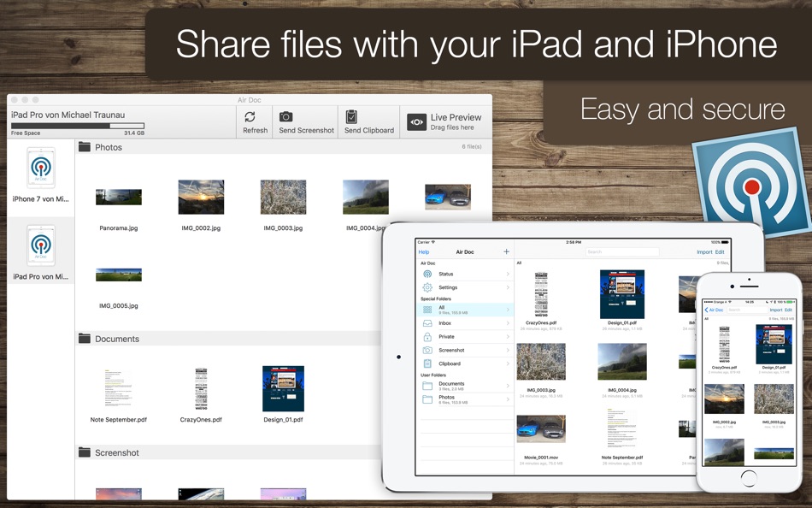This screenshot has height=508, width=812.
Task: Tap the iPhone home button
Action: [749, 478]
